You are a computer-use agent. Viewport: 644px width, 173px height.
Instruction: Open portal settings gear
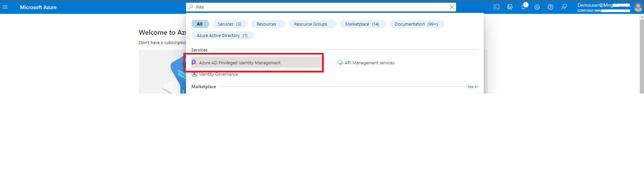537,7
